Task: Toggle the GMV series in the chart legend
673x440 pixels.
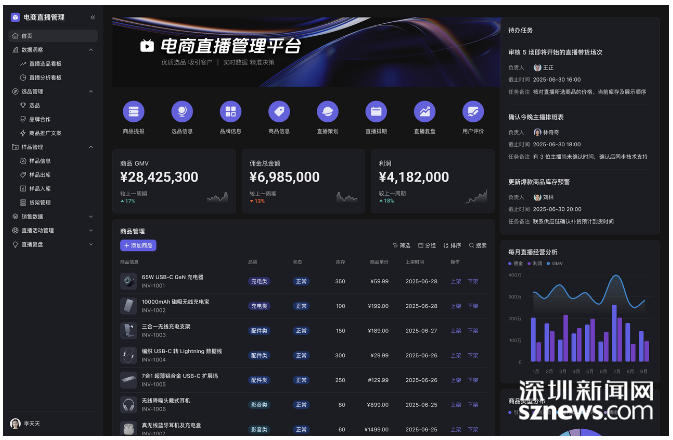Action: 553,263
